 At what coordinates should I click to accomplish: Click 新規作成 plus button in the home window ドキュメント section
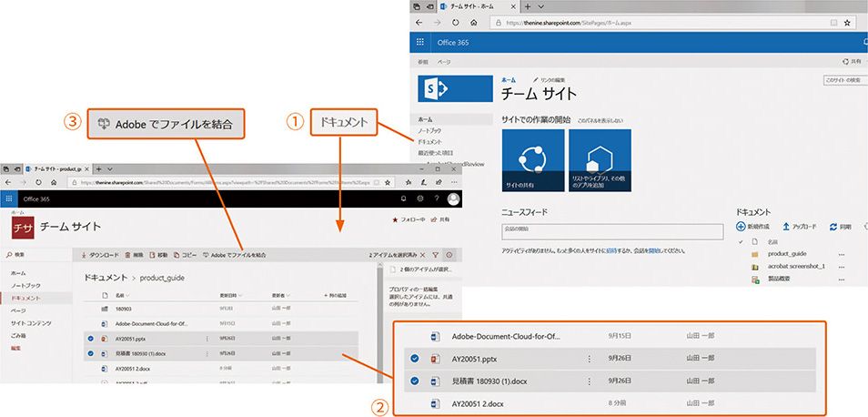point(752,227)
